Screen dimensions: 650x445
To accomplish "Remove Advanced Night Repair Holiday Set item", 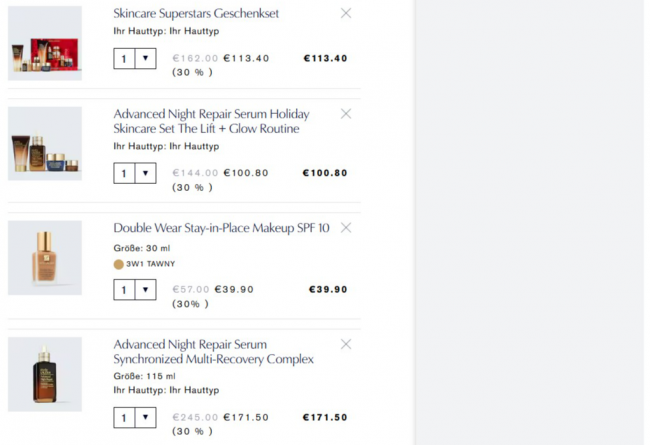I will 346,114.
